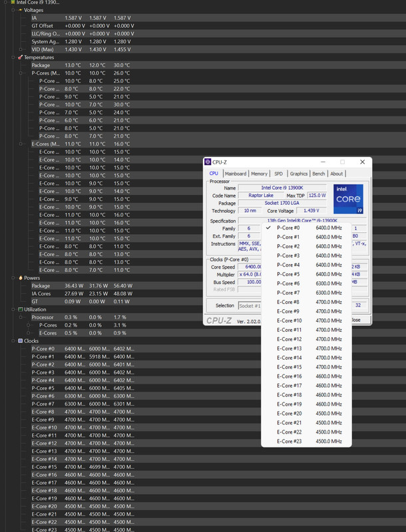The image size is (406, 532).
Task: Close the CPU-Z window
Action: coord(362,162)
